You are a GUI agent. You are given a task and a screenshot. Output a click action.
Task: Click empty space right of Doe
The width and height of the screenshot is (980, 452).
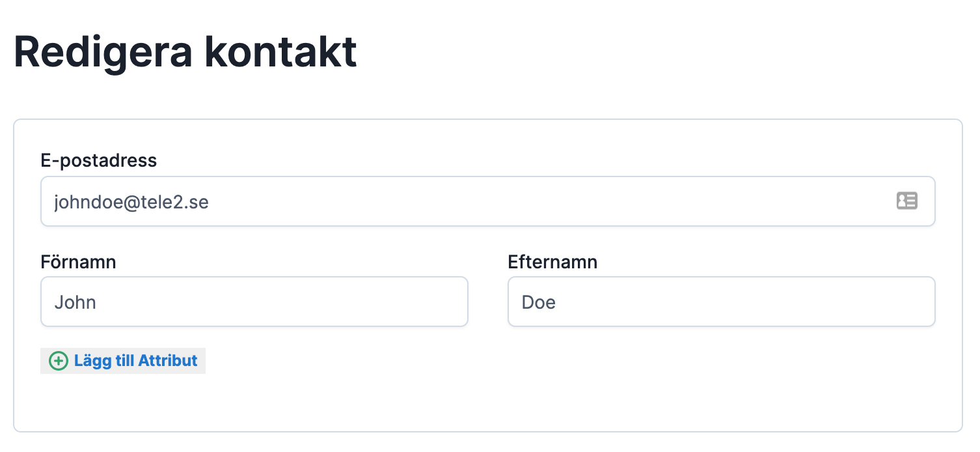coord(748,302)
